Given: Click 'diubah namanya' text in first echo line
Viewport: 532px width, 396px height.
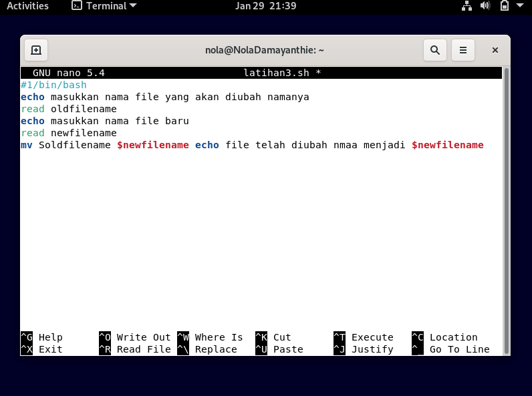Looking at the screenshot, I should (267, 97).
